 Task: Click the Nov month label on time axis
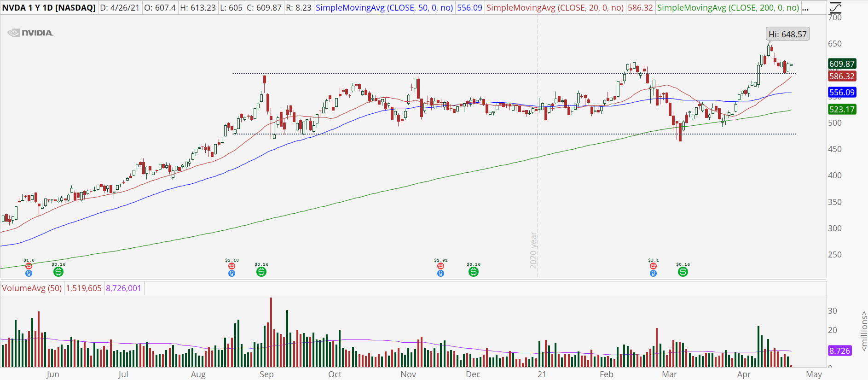pyautogui.click(x=408, y=374)
